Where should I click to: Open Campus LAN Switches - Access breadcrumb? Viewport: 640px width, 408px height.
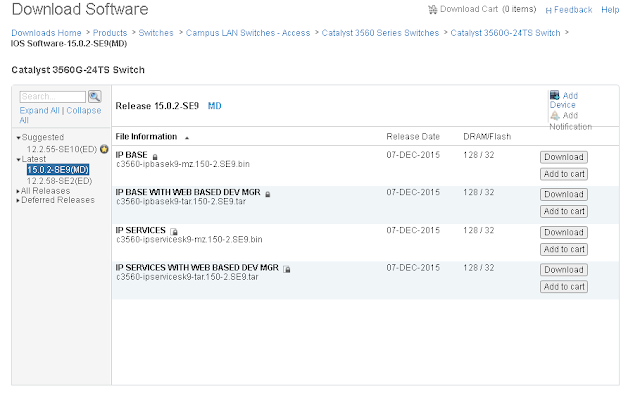pos(248,33)
